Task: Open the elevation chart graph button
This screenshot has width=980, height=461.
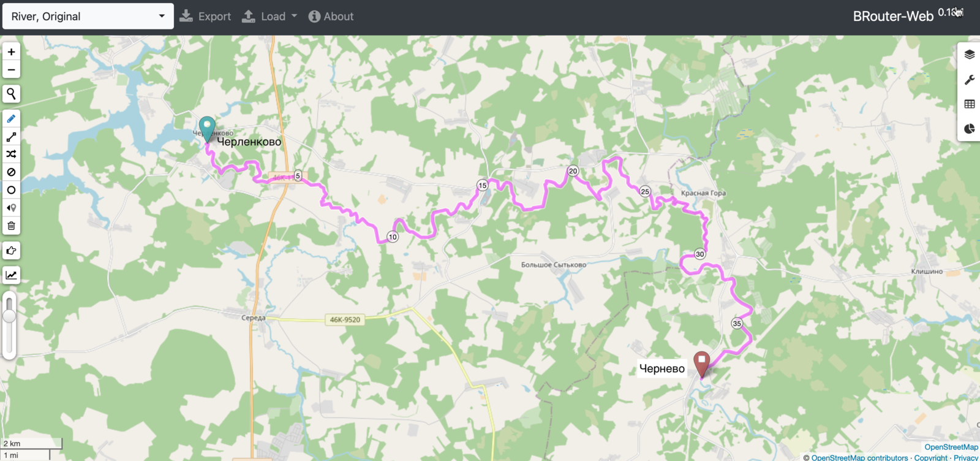Action: point(11,275)
